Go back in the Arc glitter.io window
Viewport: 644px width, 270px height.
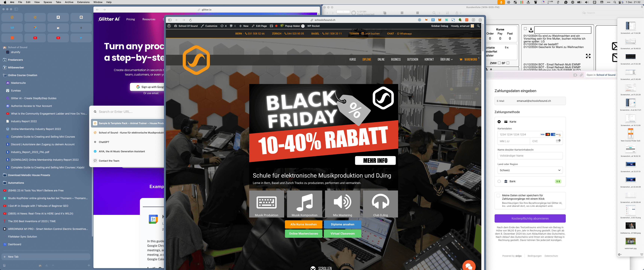point(98,10)
